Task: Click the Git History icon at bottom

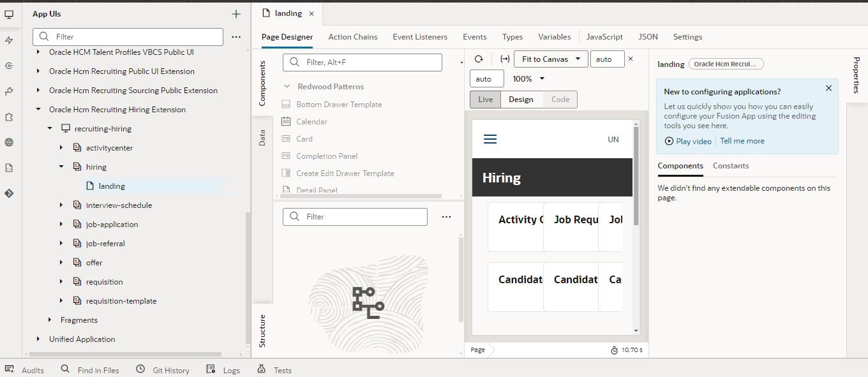Action: (163, 370)
